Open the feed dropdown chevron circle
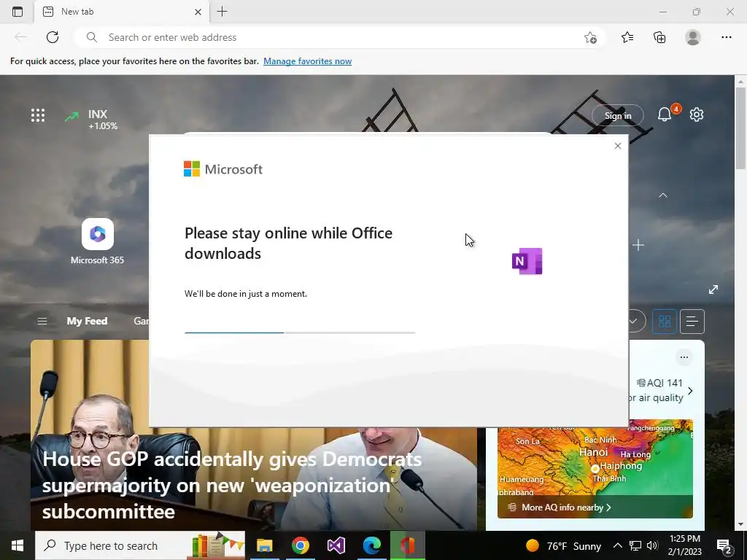747x560 pixels. tap(635, 321)
